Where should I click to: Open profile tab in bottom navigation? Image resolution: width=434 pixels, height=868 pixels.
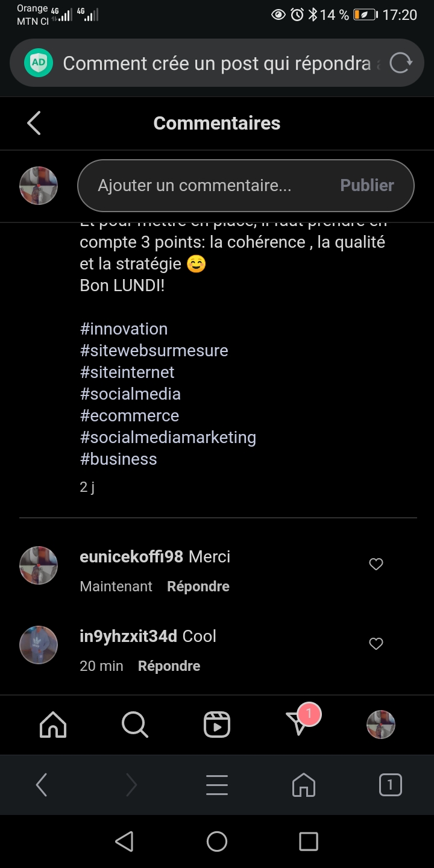[381, 724]
